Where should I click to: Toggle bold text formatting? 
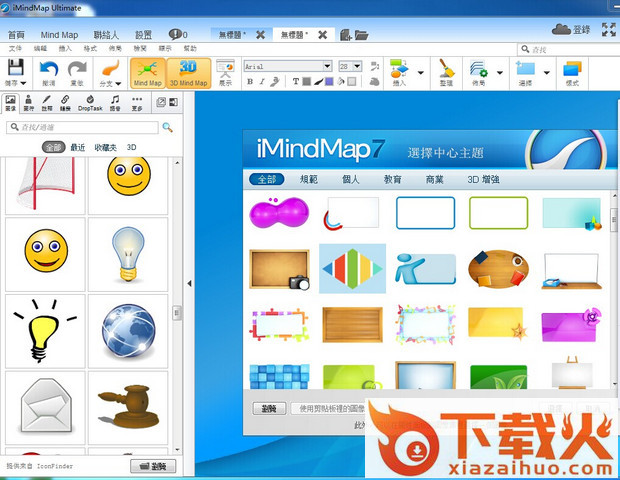[250, 81]
